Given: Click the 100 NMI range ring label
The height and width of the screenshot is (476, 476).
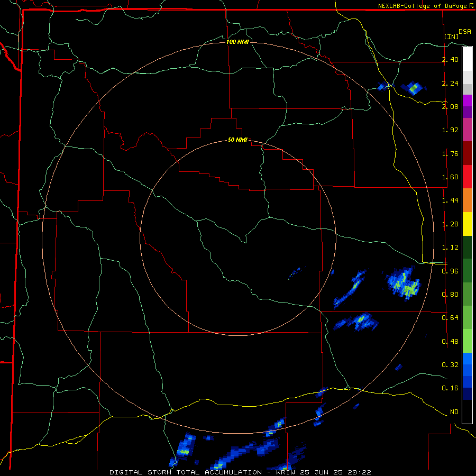Looking at the screenshot, I should click(237, 42).
